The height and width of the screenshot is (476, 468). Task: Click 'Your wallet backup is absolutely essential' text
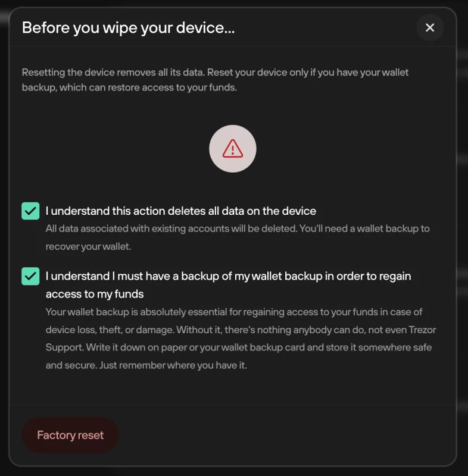(x=241, y=339)
